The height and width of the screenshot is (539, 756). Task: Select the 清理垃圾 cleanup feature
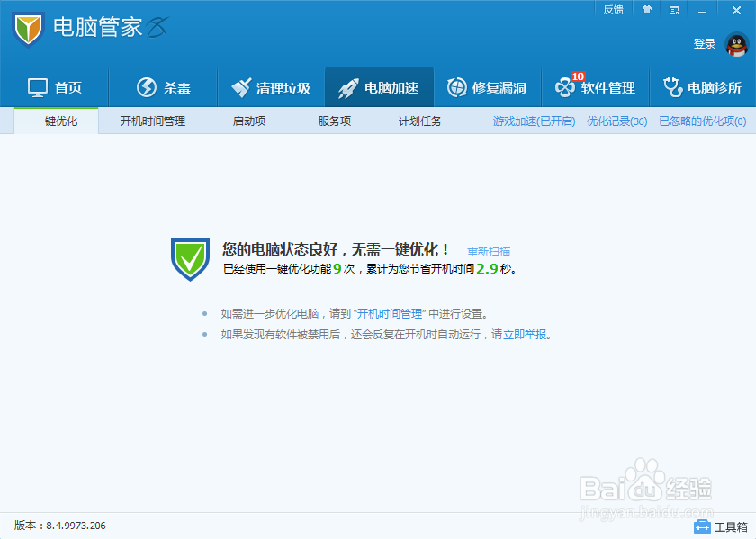(x=270, y=87)
